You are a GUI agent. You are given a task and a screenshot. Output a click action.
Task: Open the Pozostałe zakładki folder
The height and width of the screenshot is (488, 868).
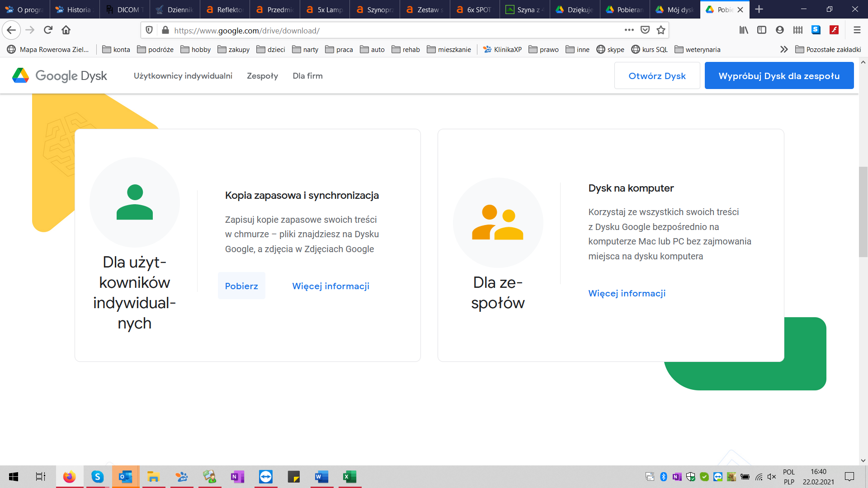pos(828,49)
